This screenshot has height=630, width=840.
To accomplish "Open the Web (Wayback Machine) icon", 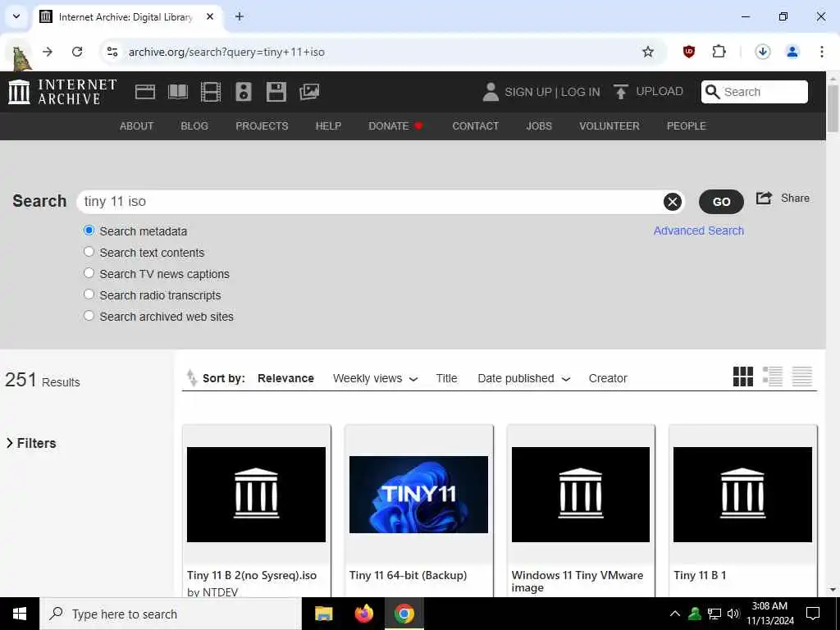I will click(144, 92).
